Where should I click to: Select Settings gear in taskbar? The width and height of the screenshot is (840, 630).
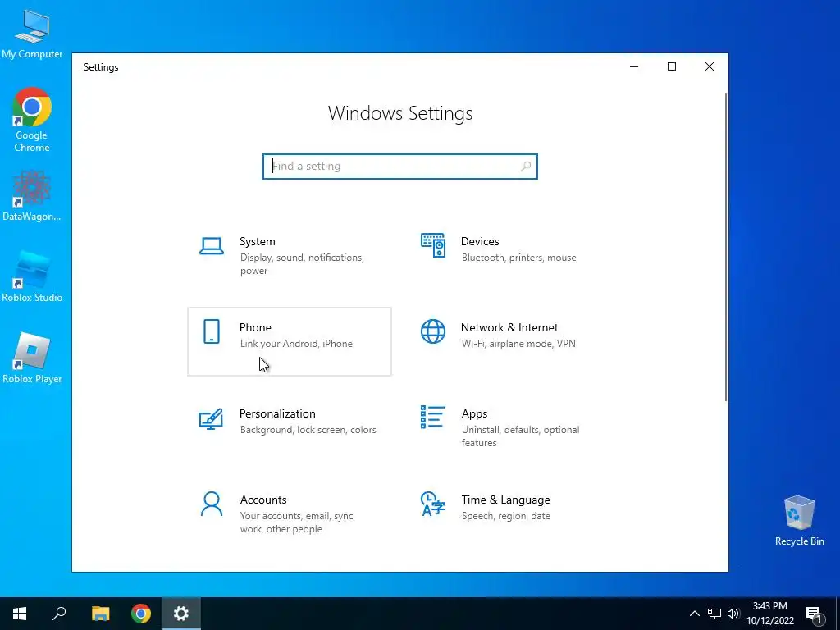181,614
